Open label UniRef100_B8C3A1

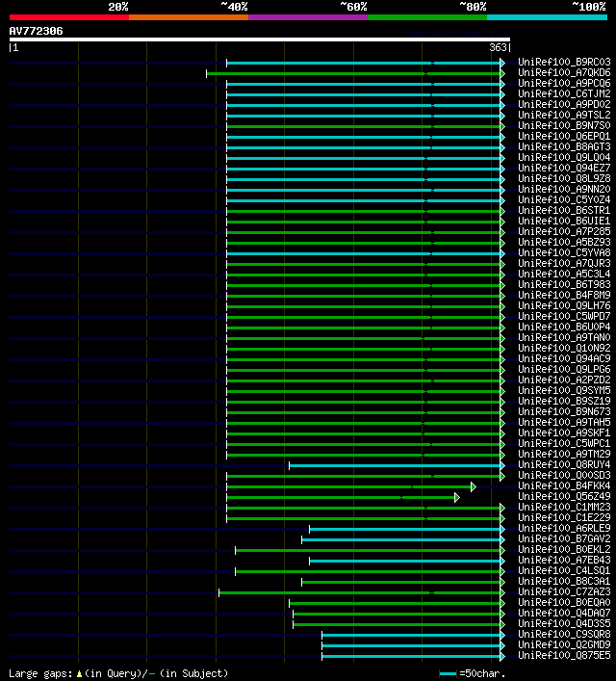[x=564, y=581]
